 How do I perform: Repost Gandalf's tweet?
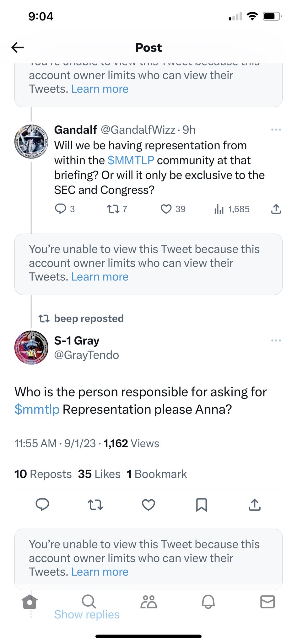coord(112,209)
